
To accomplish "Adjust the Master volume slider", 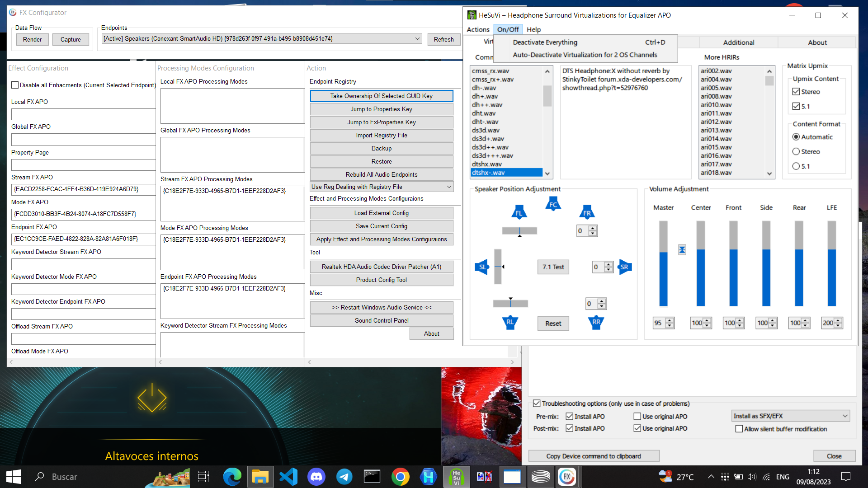I will pyautogui.click(x=663, y=263).
